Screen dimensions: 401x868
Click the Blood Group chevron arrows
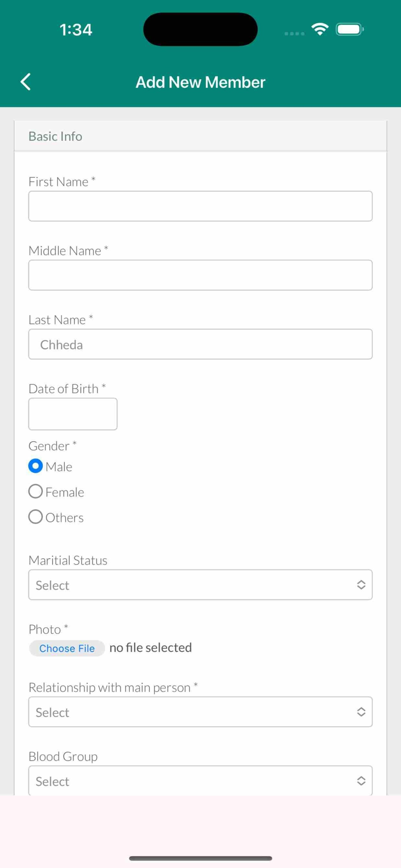(361, 781)
